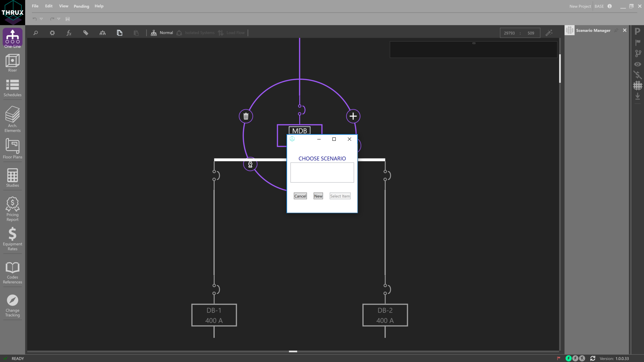644x362 pixels.
Task: Toggle the hide-pricing dollar icon on right sidebar
Action: click(x=638, y=75)
